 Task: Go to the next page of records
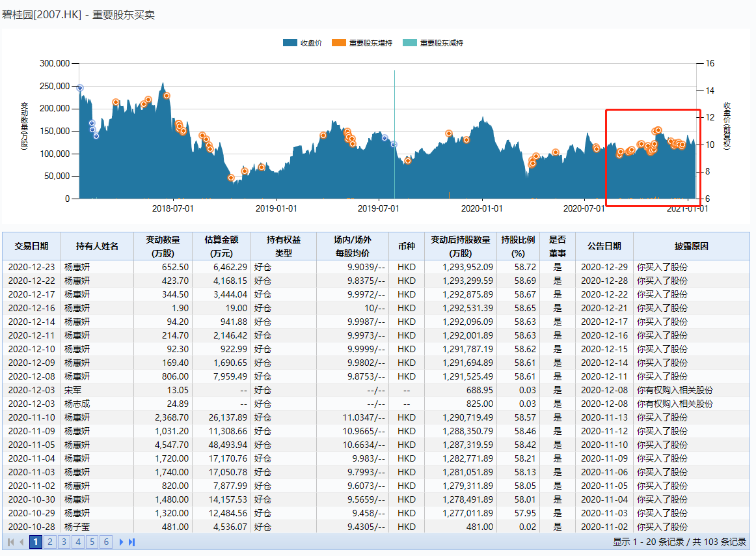click(122, 542)
